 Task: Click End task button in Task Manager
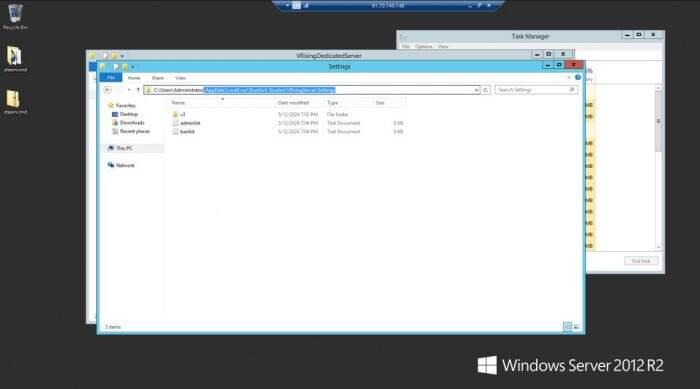pyautogui.click(x=641, y=261)
